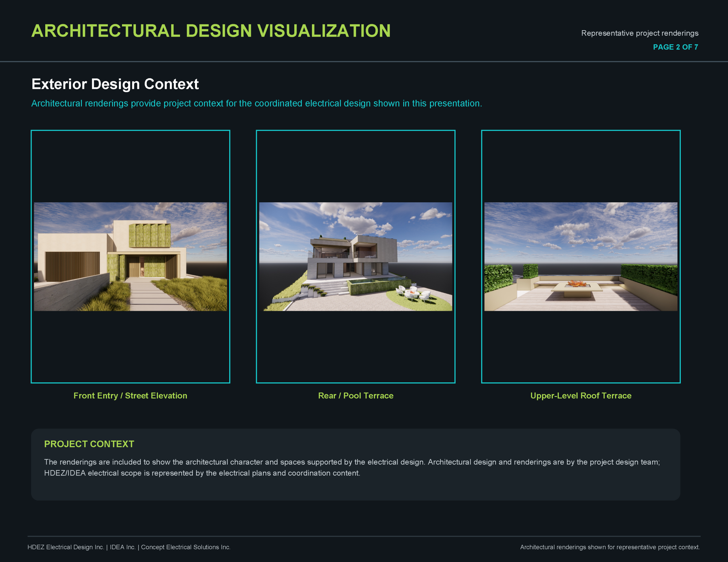
Task: Click the 'Front Entry / Street Elevation' caption
Action: tap(130, 396)
